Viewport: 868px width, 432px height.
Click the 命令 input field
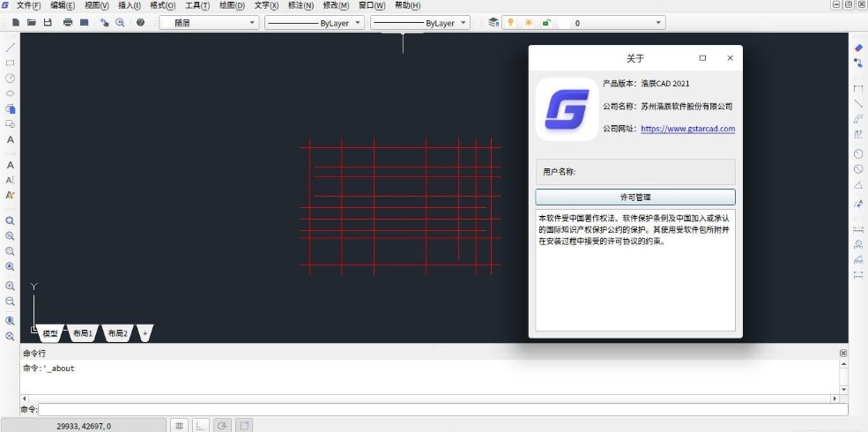point(443,409)
